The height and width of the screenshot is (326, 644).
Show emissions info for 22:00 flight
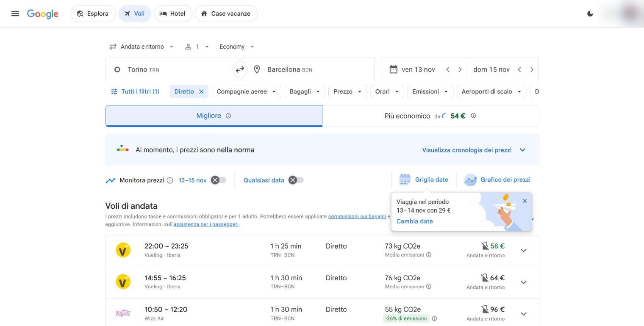point(429,255)
